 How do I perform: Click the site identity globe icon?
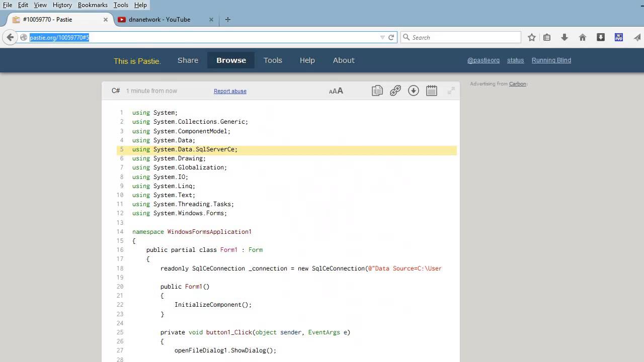23,37
